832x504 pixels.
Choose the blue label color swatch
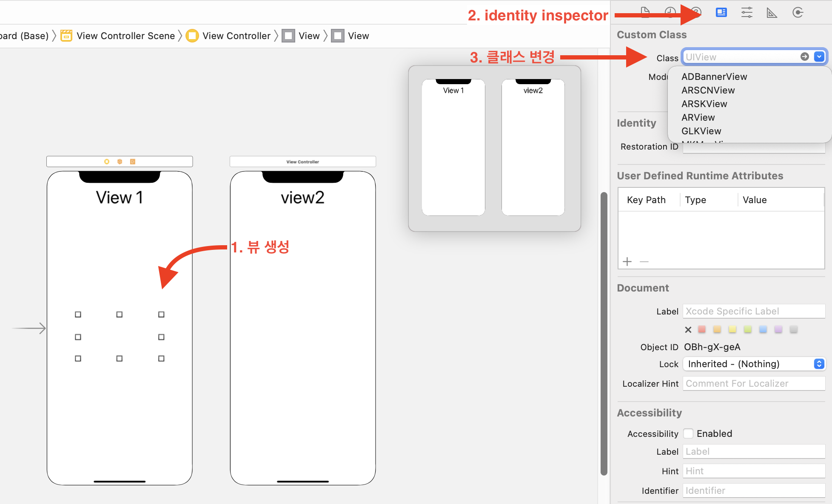pyautogui.click(x=763, y=329)
